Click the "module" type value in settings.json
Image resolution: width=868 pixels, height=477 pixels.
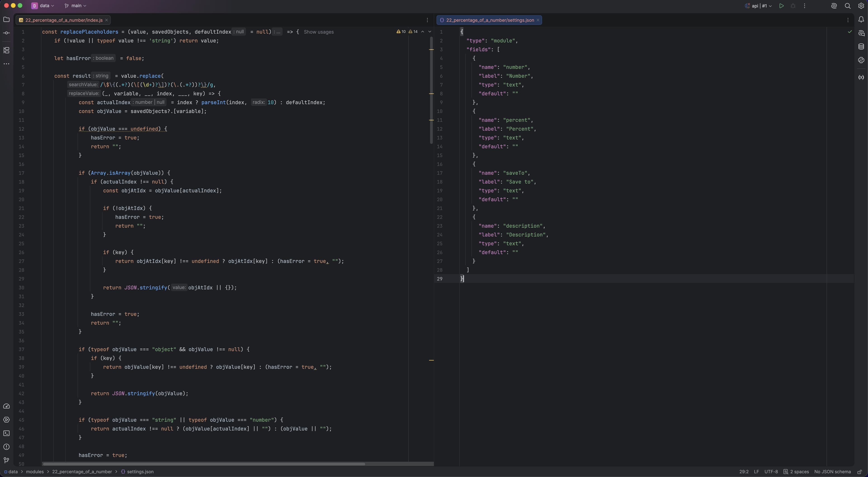pos(503,41)
